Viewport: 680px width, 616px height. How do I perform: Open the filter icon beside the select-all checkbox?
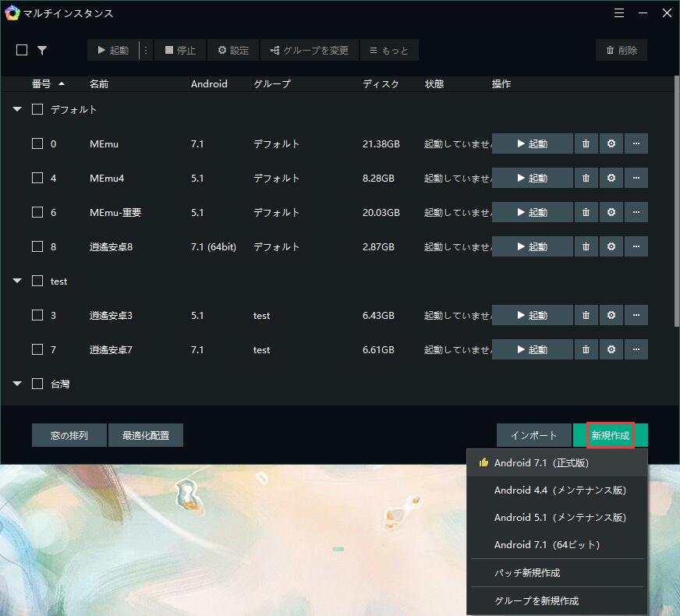pos(42,49)
